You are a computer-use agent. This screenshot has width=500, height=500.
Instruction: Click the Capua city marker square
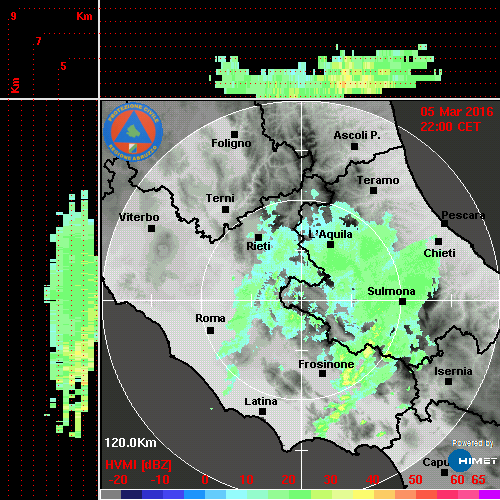point(444,472)
